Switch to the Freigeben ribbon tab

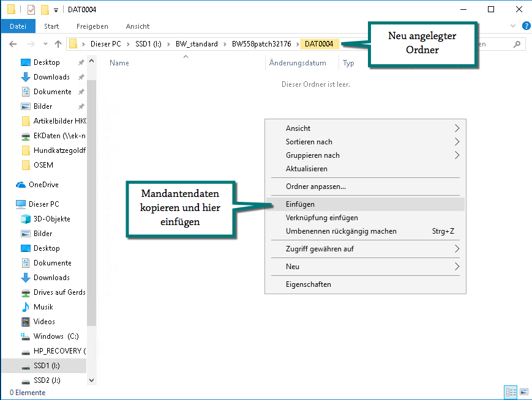tap(92, 26)
